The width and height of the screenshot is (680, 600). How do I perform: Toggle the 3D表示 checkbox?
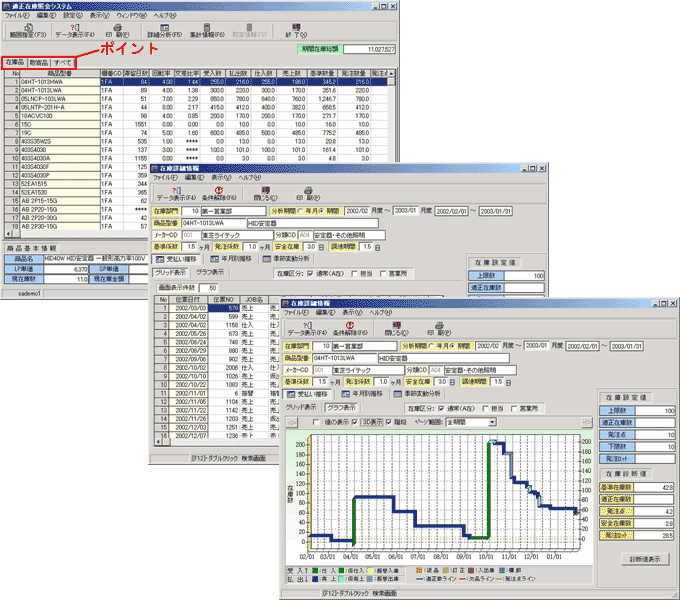click(x=355, y=422)
